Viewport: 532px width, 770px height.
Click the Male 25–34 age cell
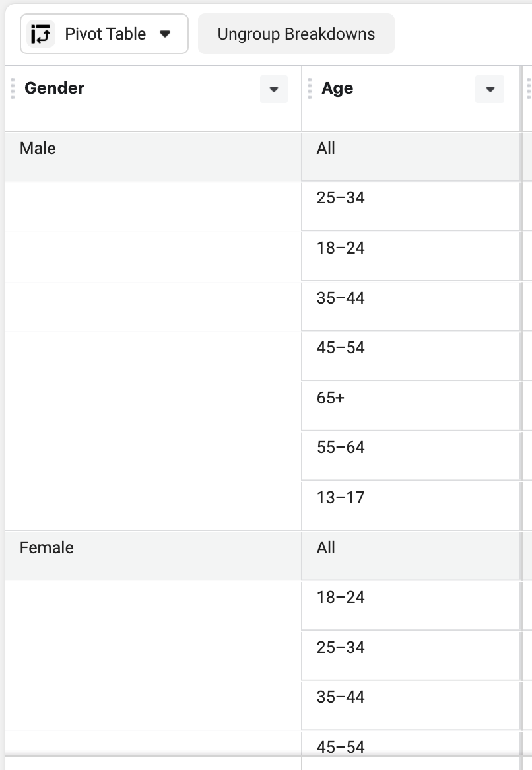click(x=341, y=198)
